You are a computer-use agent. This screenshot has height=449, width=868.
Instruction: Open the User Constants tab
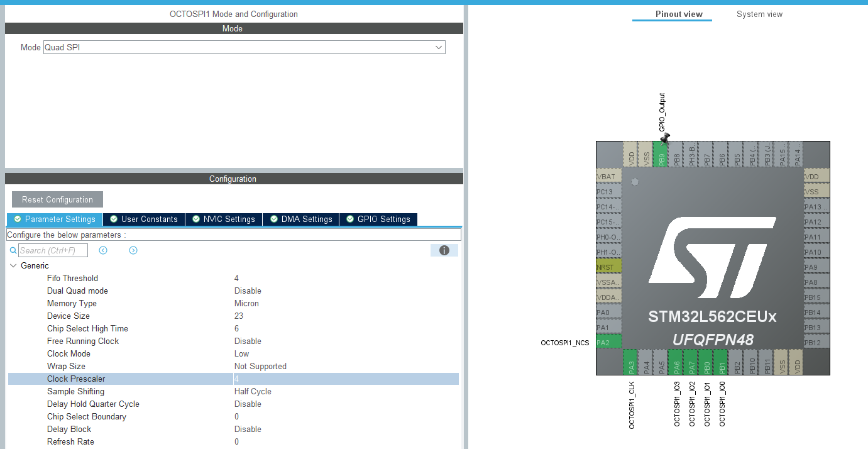pyautogui.click(x=144, y=219)
